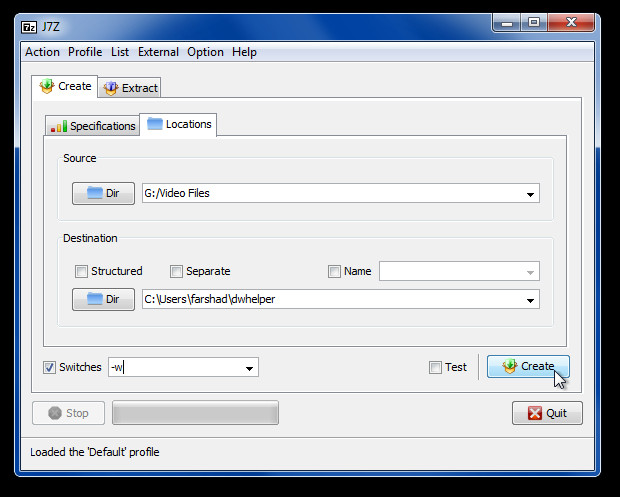The image size is (620, 497).
Task: Click the Create archive button
Action: tap(528, 367)
